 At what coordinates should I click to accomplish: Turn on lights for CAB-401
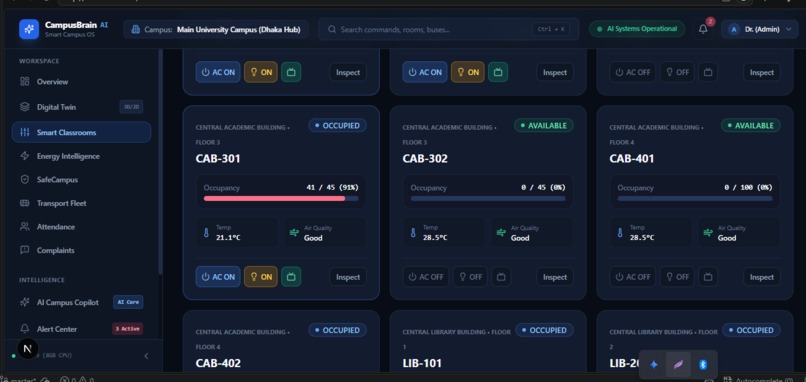[x=677, y=277]
